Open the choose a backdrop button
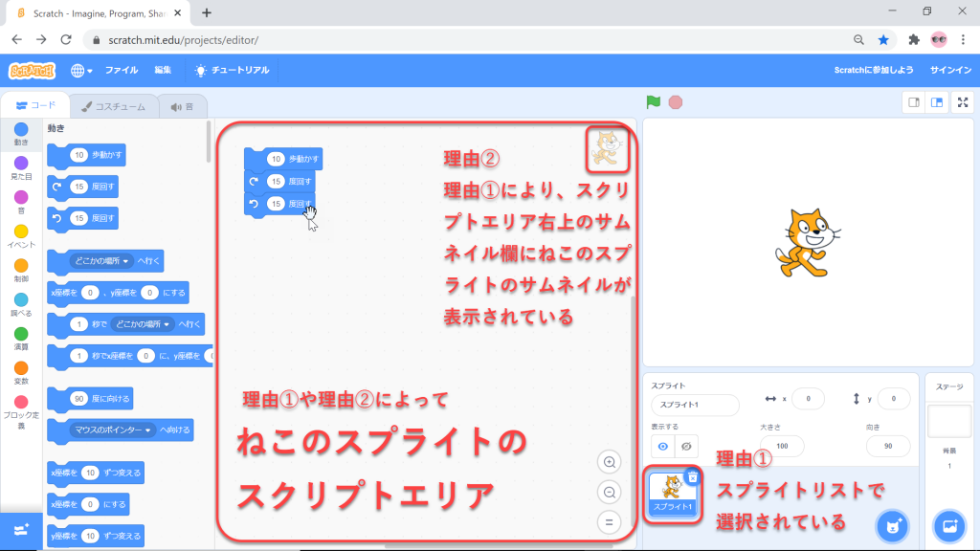This screenshot has width=980, height=551. pos(949,526)
